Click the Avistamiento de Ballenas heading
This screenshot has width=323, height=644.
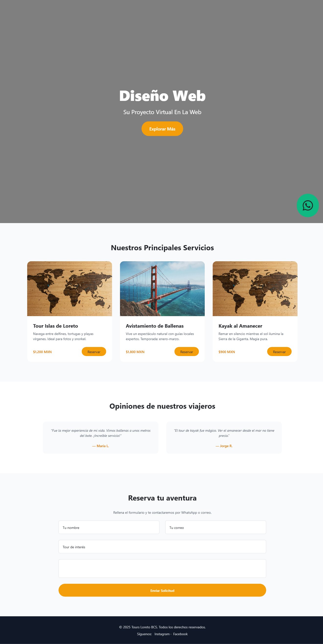(155, 326)
